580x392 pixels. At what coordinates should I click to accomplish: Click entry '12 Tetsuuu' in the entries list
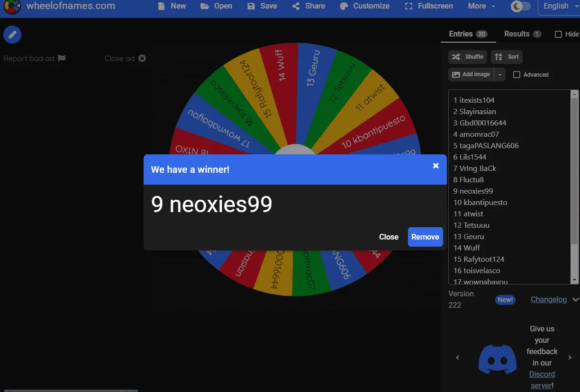point(471,225)
